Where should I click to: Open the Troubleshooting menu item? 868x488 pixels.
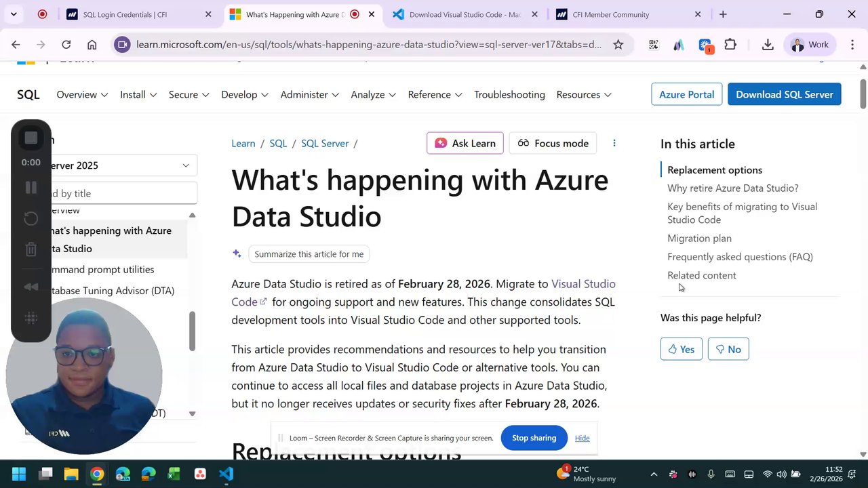click(x=509, y=95)
